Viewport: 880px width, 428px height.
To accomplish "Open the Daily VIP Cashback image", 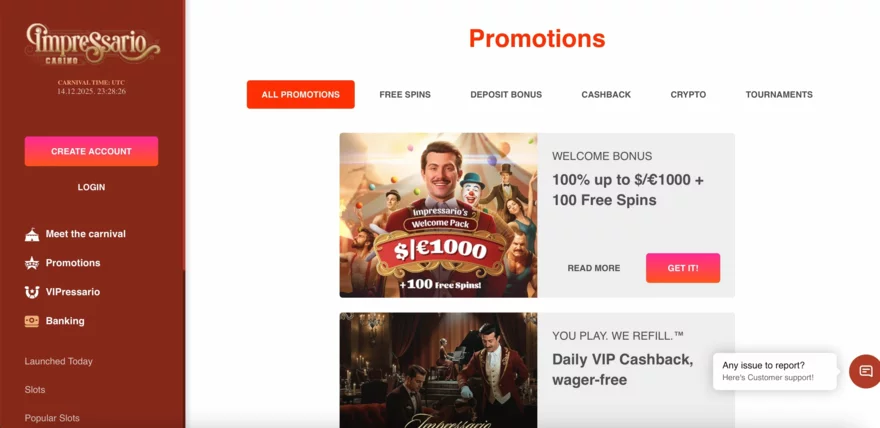I will point(438,370).
